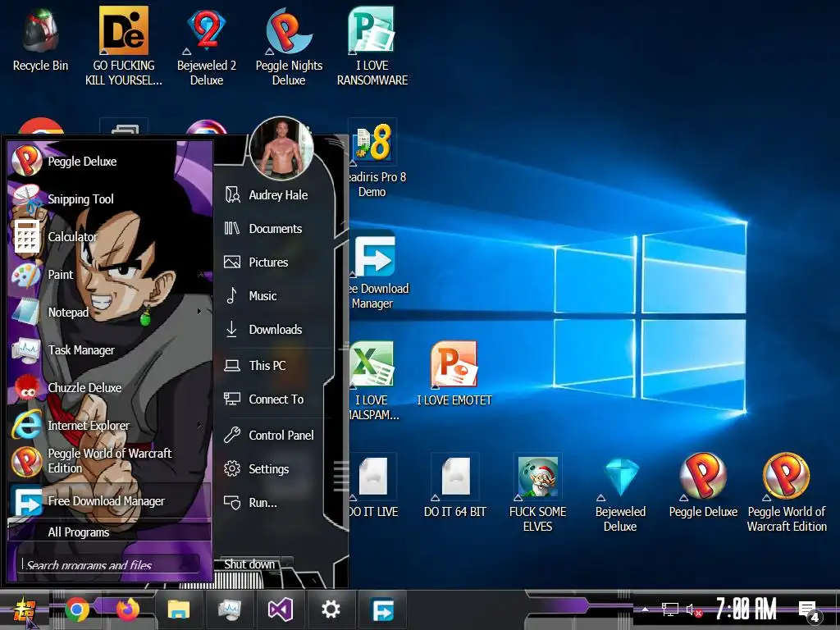Click the 7:00 AM taskbar clock
This screenshot has width=840, height=630.
[x=746, y=609]
